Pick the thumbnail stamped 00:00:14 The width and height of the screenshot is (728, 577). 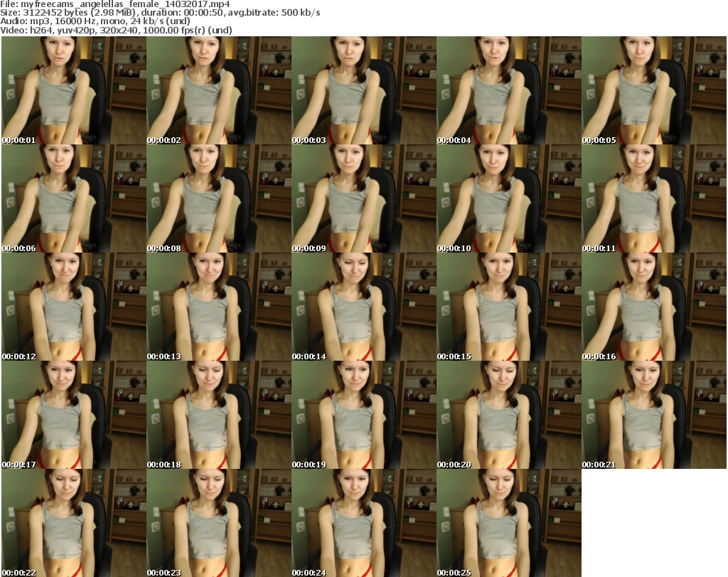point(364,307)
